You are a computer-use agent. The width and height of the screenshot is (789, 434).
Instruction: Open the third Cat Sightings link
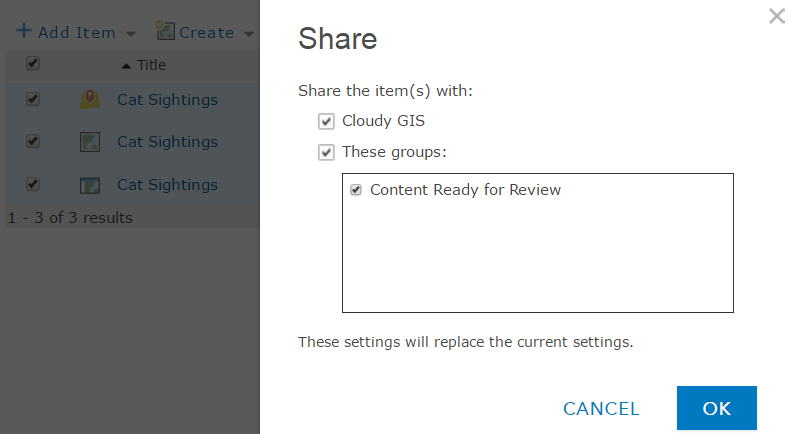[167, 185]
